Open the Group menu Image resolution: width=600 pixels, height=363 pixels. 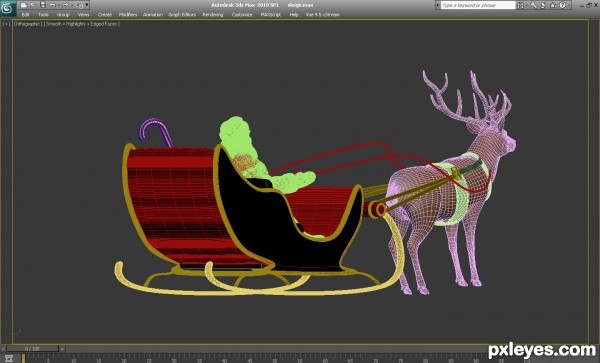[63, 15]
